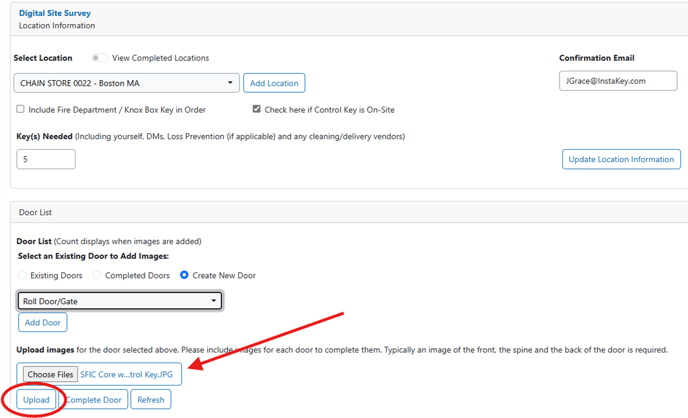This screenshot has height=418, width=688.
Task: Click the Complete Door button
Action: pyautogui.click(x=94, y=400)
